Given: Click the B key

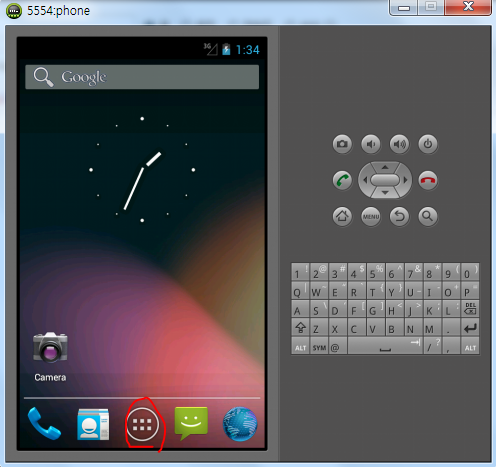Looking at the screenshot, I should click(x=395, y=327).
